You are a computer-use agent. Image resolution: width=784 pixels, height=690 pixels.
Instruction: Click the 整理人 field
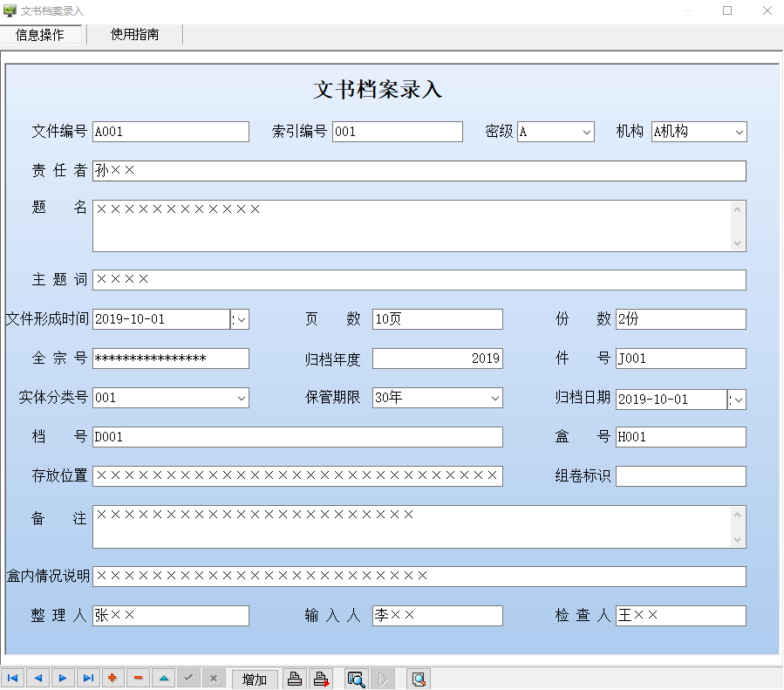pos(171,616)
